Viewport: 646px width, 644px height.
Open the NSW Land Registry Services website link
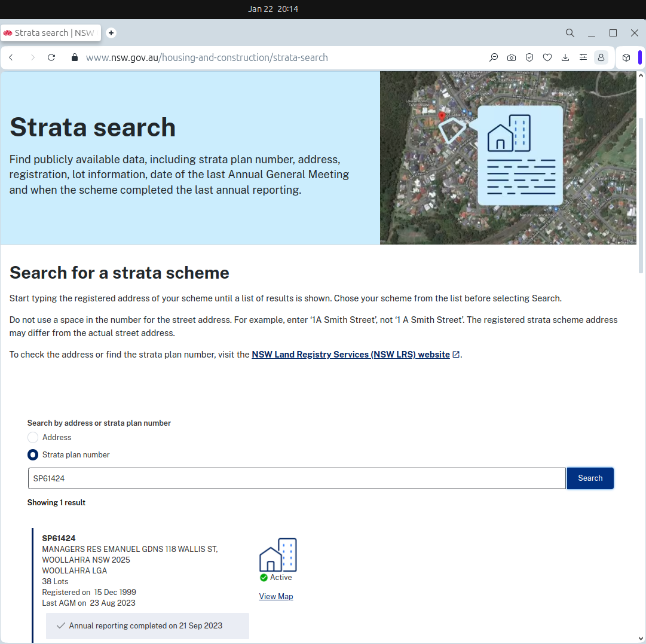click(x=351, y=355)
